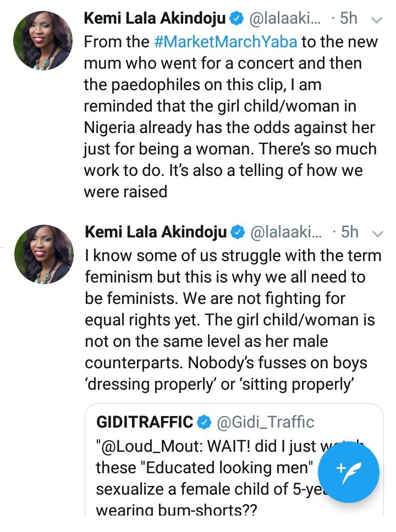Open the GIDITRAFFIC account name in quoted tweet

[144, 422]
